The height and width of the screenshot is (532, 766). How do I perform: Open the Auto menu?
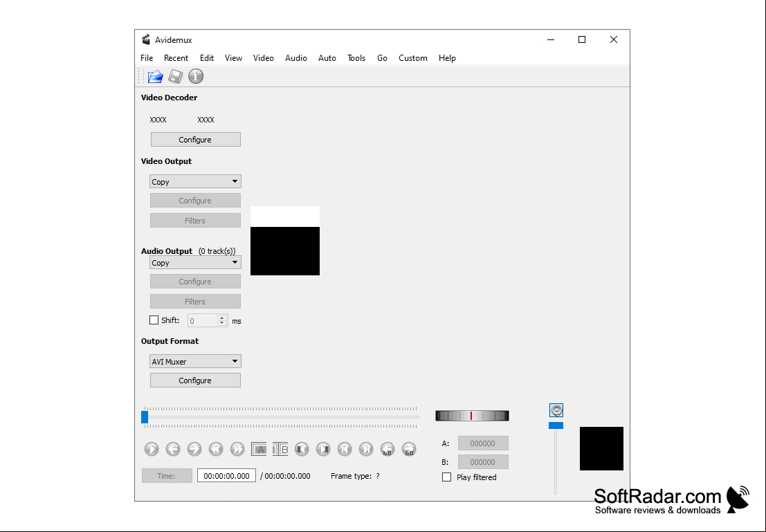(x=327, y=57)
